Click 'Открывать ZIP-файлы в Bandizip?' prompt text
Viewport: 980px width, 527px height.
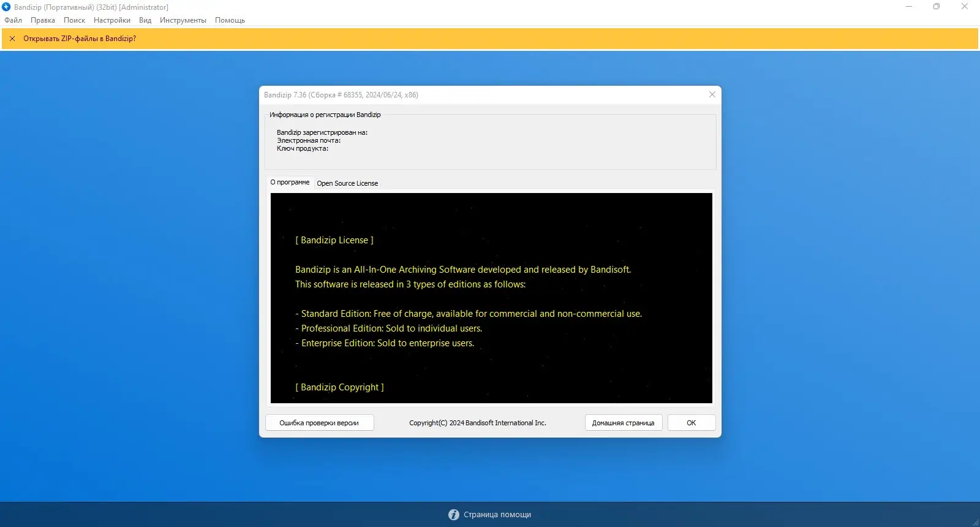point(80,39)
